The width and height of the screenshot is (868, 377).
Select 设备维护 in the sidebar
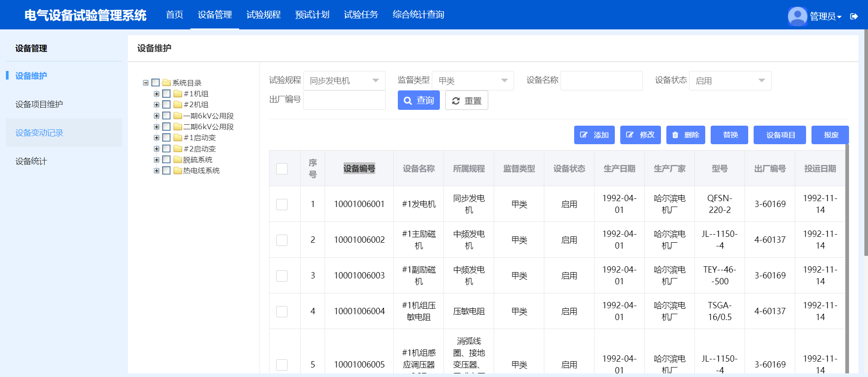click(64, 75)
